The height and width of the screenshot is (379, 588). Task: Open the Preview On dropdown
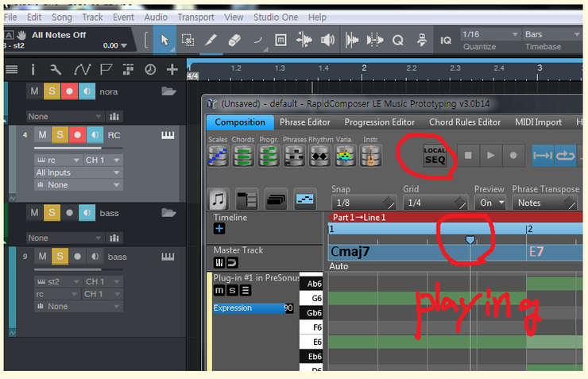(x=490, y=203)
